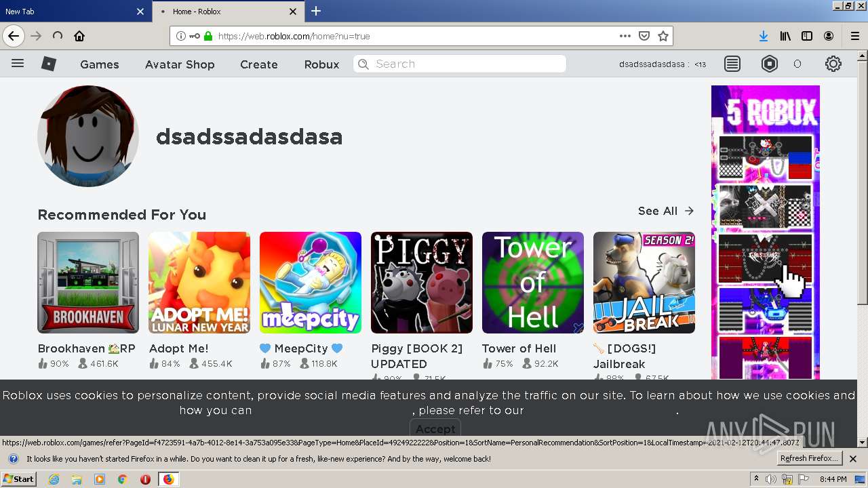Click the Brookhaven RP title text
This screenshot has width=868, height=488.
click(x=87, y=348)
